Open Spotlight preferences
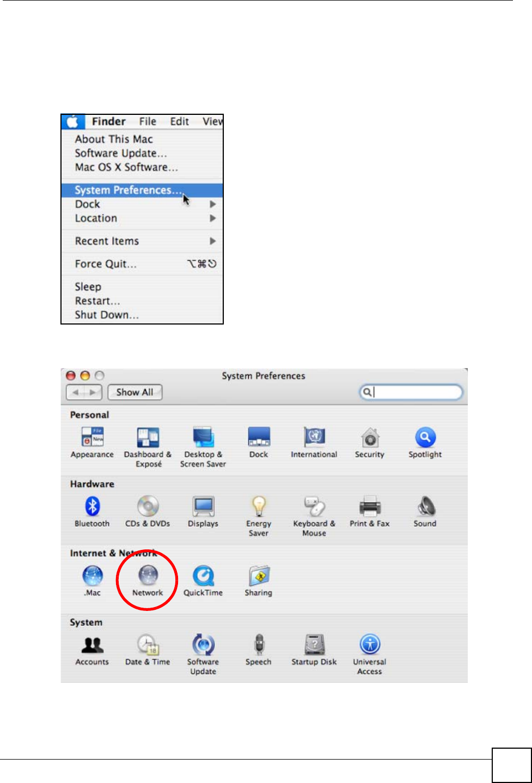Screen dimensions: 532x783 425,443
